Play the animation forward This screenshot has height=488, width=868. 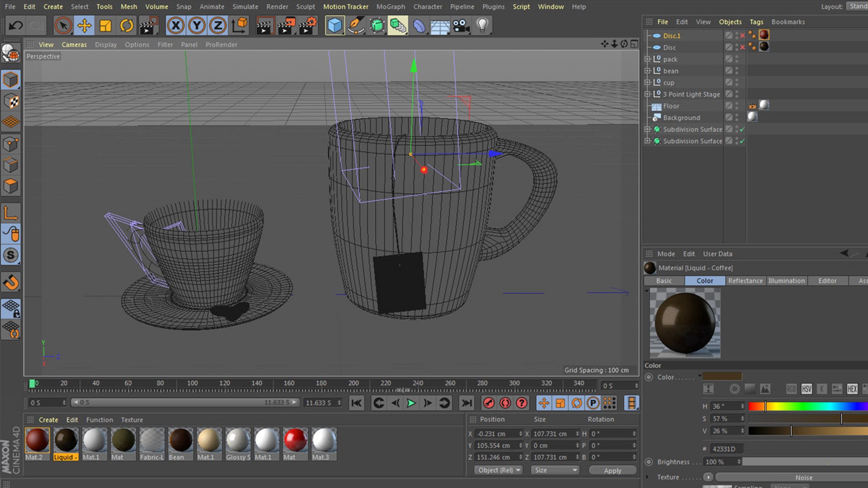411,403
